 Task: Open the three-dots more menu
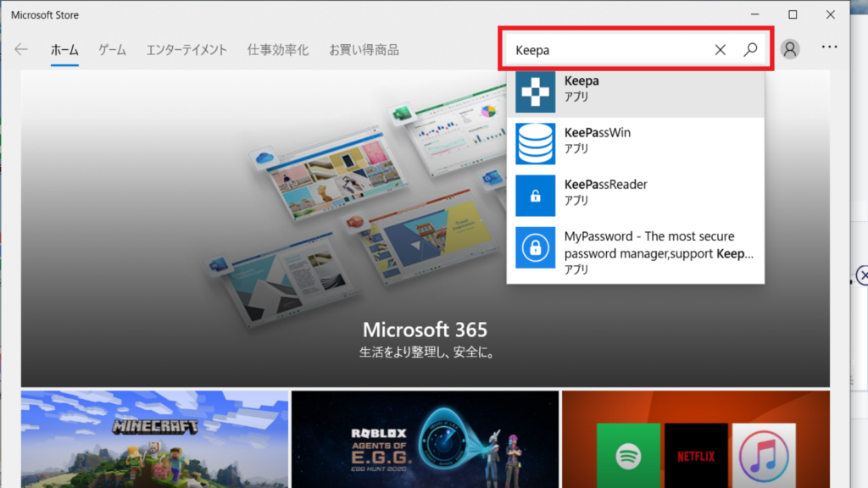click(829, 47)
